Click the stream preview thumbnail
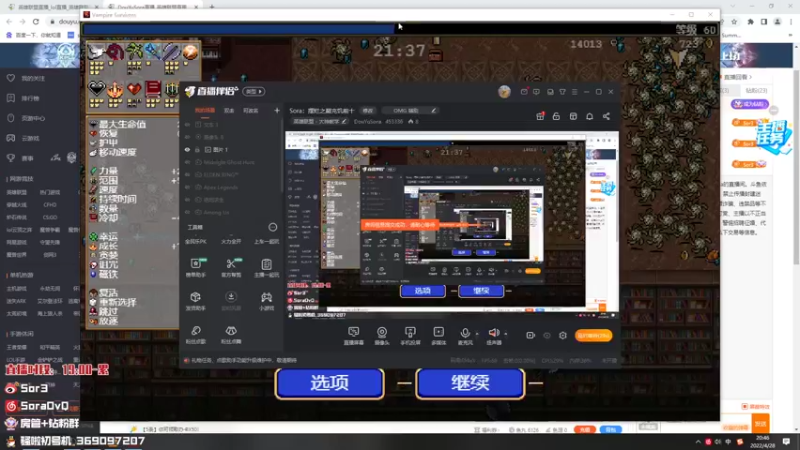Screen dimensions: 800x450 452,224
